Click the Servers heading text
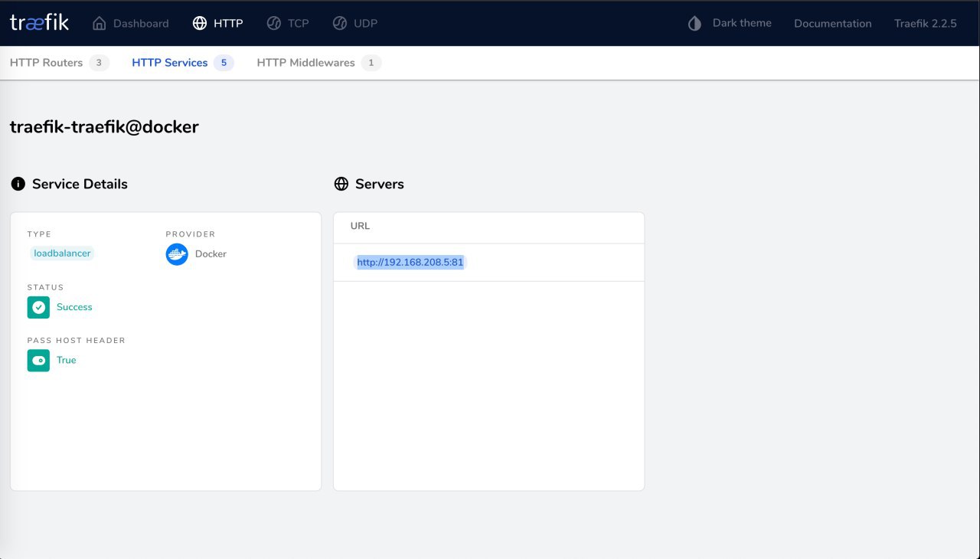980x559 pixels. point(380,185)
